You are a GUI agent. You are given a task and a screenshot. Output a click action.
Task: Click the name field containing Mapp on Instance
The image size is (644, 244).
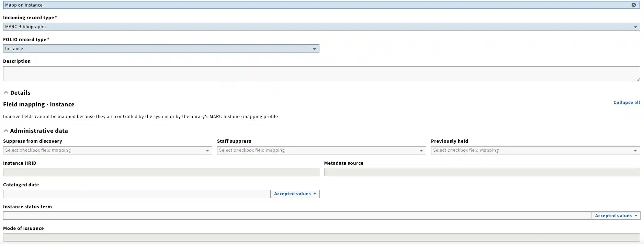click(x=321, y=5)
